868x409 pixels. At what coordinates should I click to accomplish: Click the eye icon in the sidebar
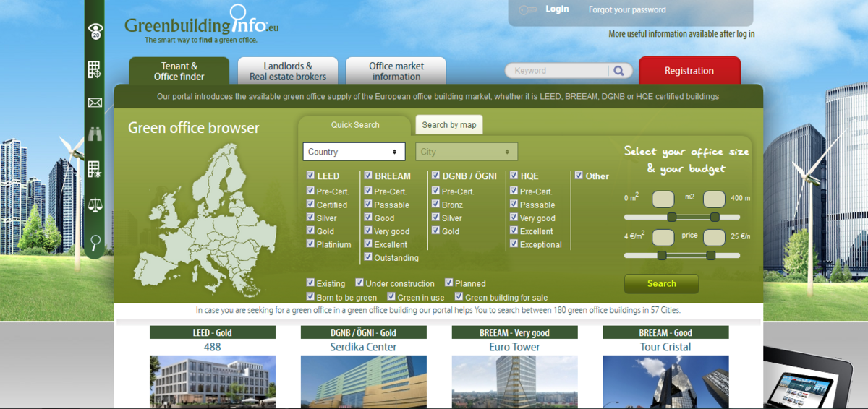pyautogui.click(x=95, y=30)
